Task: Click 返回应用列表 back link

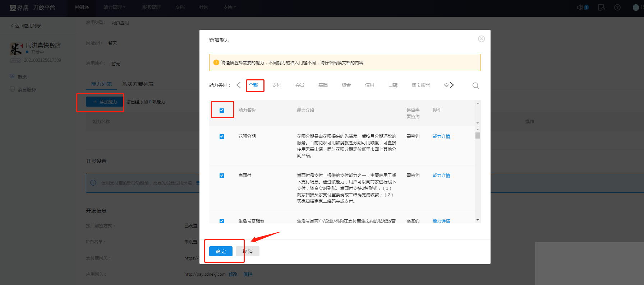Action: (26, 25)
